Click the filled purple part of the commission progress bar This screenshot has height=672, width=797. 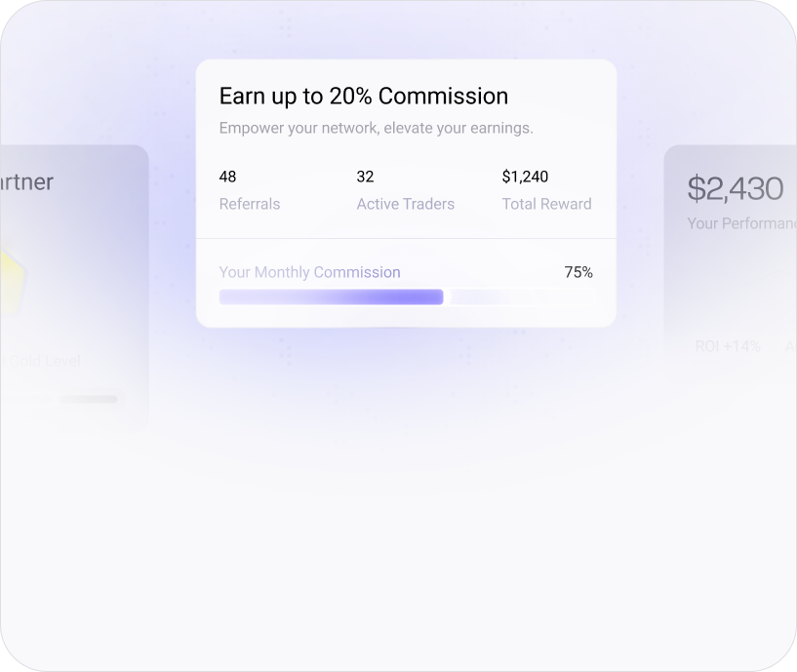point(331,296)
